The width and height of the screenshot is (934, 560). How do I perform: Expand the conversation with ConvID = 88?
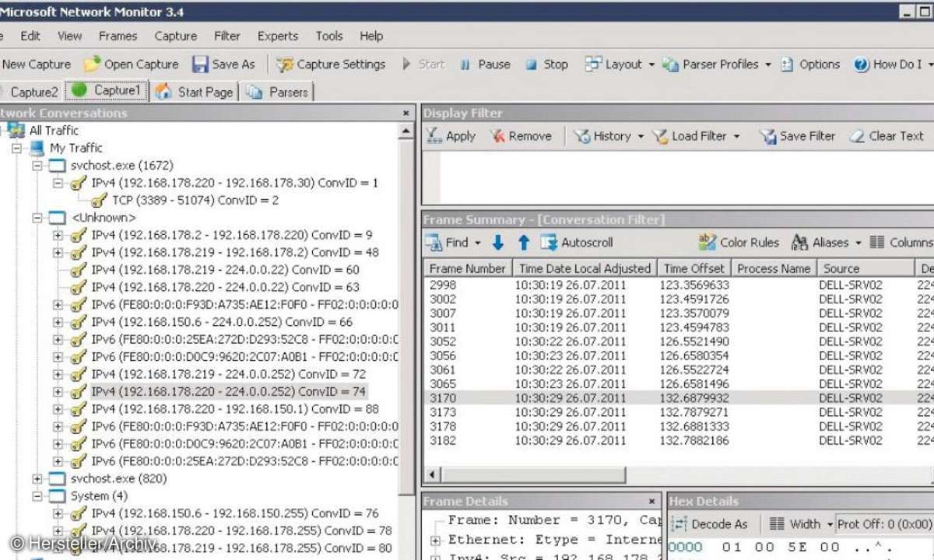(x=58, y=409)
